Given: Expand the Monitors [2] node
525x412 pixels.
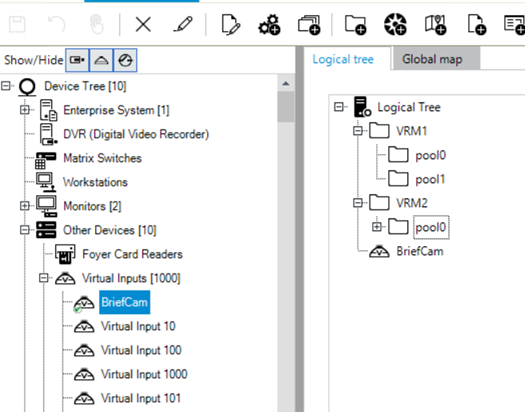Looking at the screenshot, I should click(24, 205).
